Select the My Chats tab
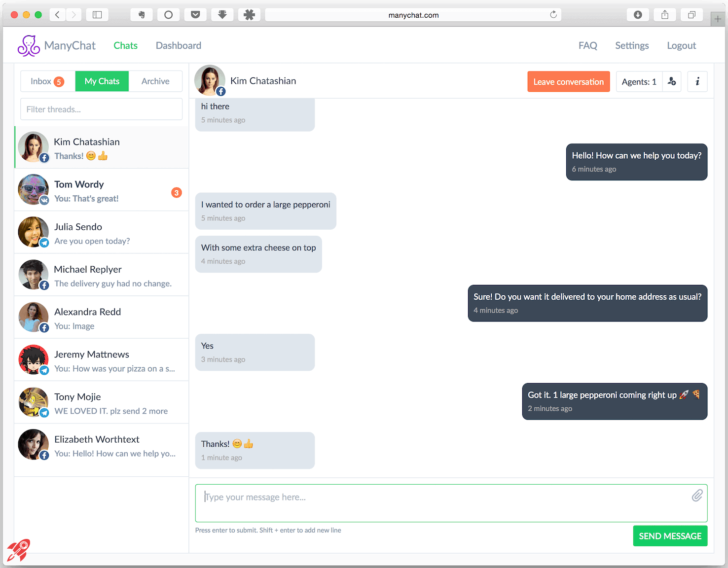The image size is (728, 568). pos(102,81)
